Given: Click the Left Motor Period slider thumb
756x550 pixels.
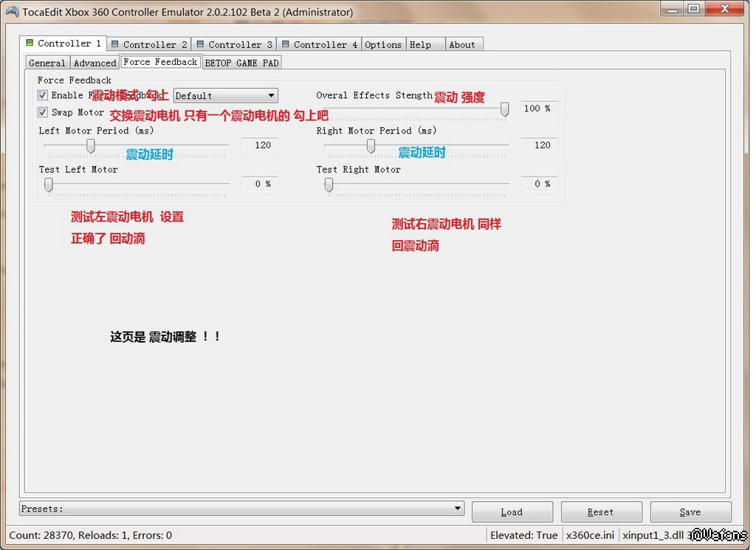Looking at the screenshot, I should coord(90,145).
